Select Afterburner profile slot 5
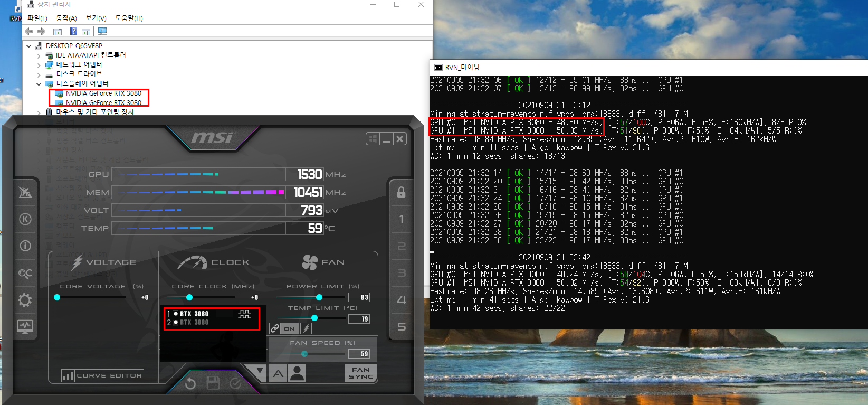868x405 pixels. pyautogui.click(x=402, y=327)
